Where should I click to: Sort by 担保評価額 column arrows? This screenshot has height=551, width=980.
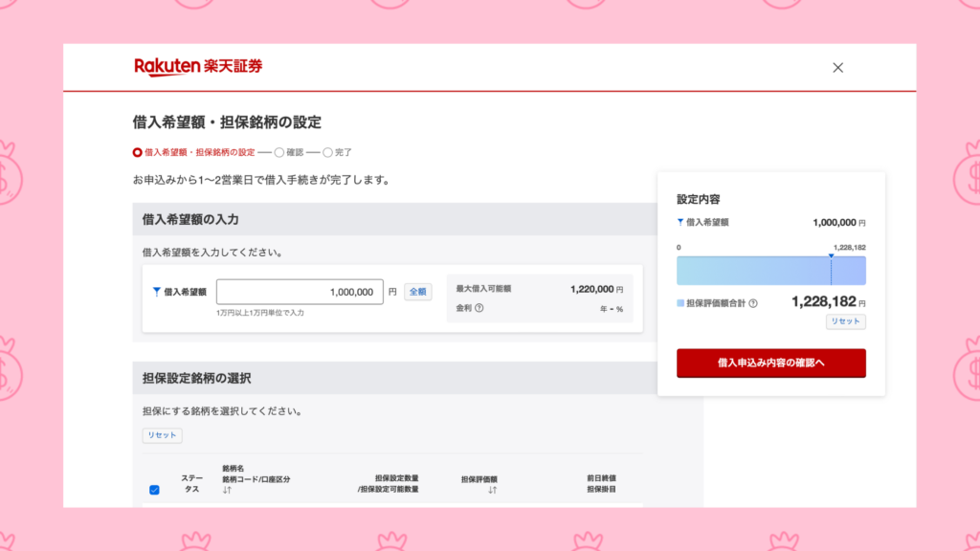point(492,490)
